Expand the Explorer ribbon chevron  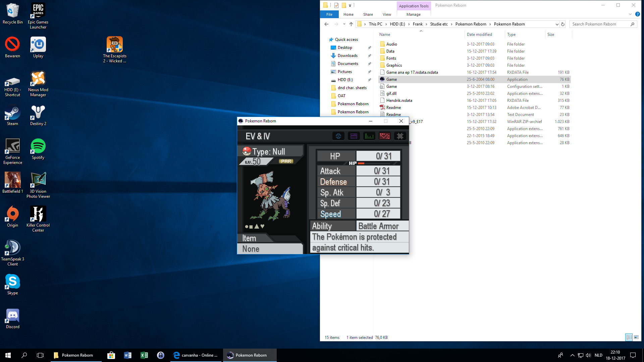[630, 14]
